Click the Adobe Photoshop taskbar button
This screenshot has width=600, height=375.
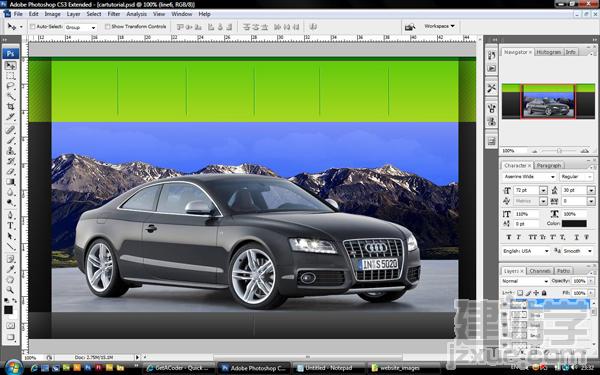pos(254,368)
